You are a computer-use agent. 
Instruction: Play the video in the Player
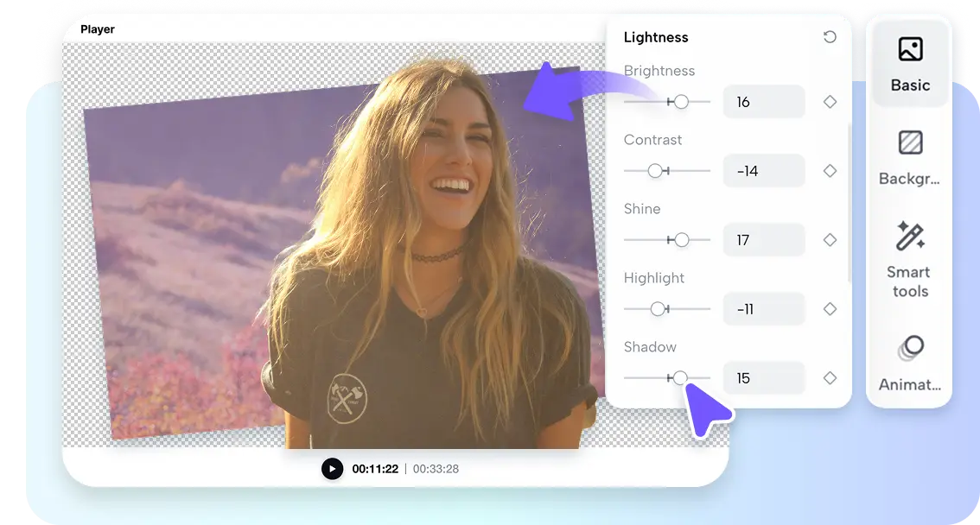click(333, 469)
